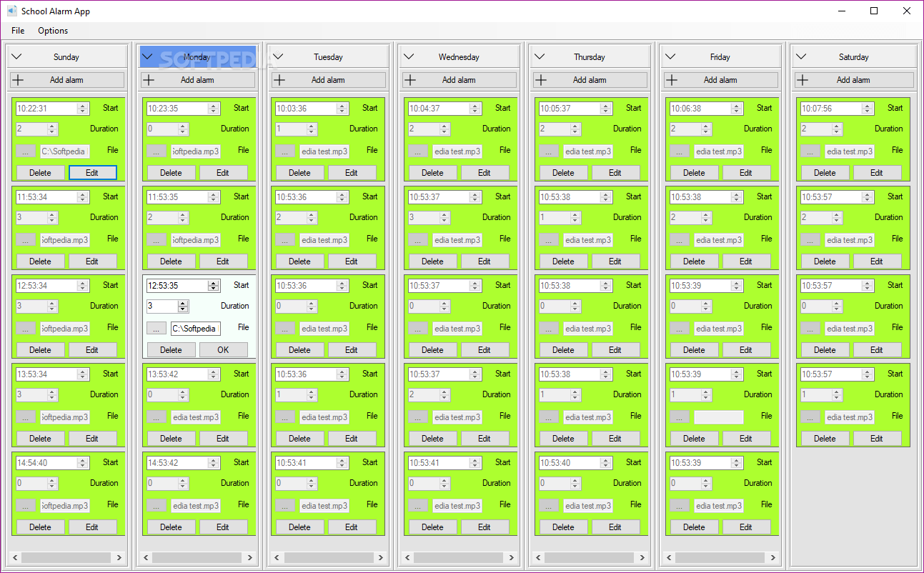
Task: Open the Options menu
Action: [x=52, y=31]
